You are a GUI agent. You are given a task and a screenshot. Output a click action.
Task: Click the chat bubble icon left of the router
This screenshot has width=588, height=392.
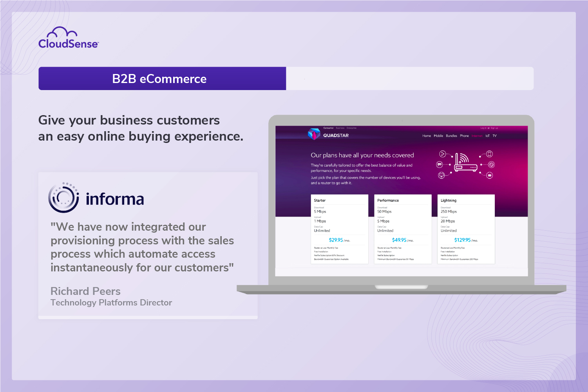[x=440, y=164]
